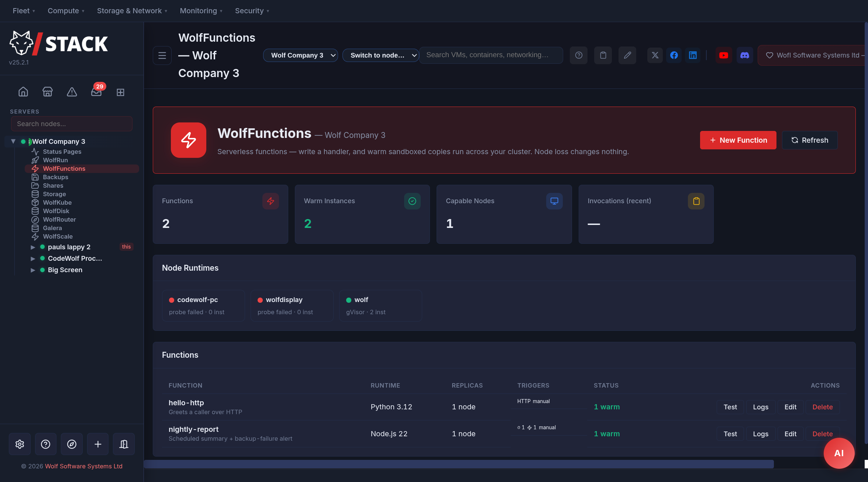Click the monitor icon on Capable Nodes card

[x=554, y=201]
